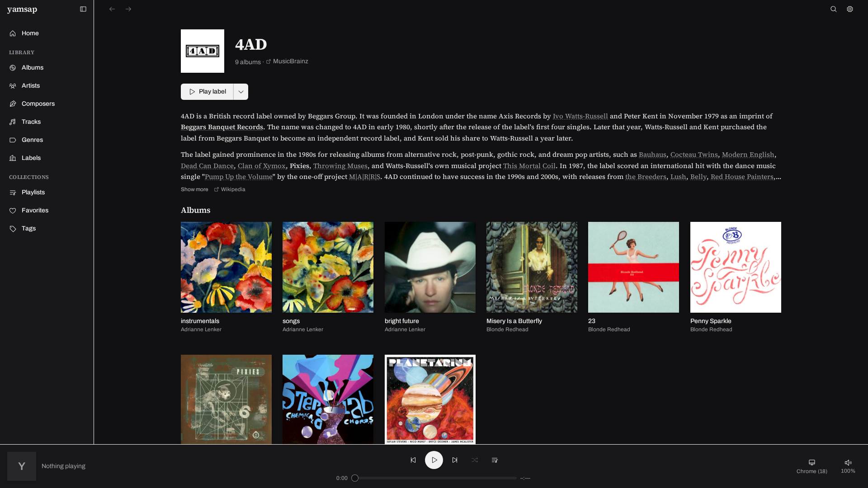Follow the Dead Can Dance link

point(207,166)
